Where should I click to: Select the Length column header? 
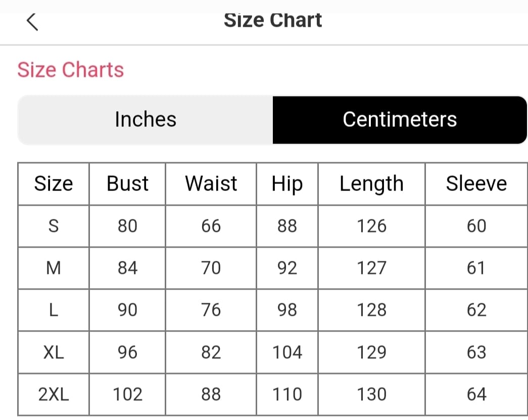[371, 184]
